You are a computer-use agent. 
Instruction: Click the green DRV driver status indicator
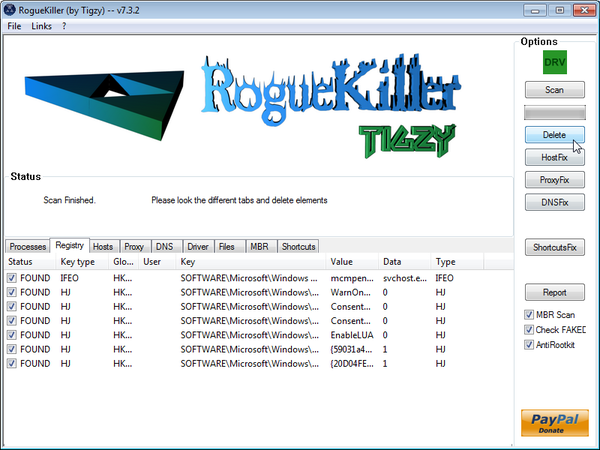click(554, 62)
